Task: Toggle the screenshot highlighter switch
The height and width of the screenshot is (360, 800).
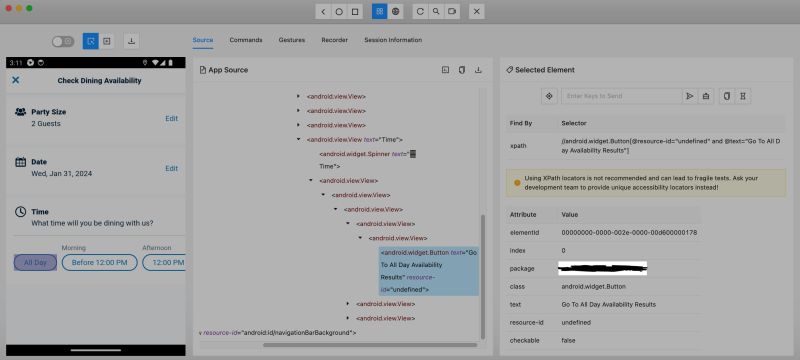Action: coord(63,41)
